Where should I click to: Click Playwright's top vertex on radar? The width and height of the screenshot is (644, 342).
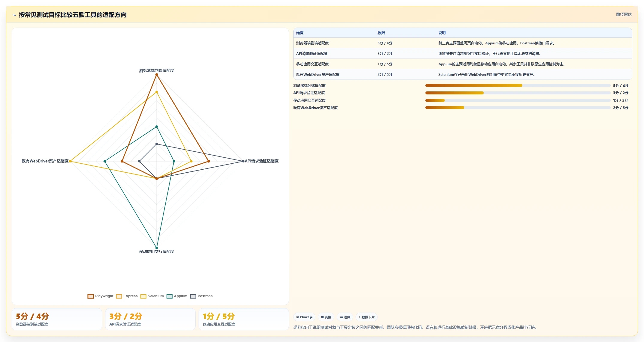click(x=156, y=75)
